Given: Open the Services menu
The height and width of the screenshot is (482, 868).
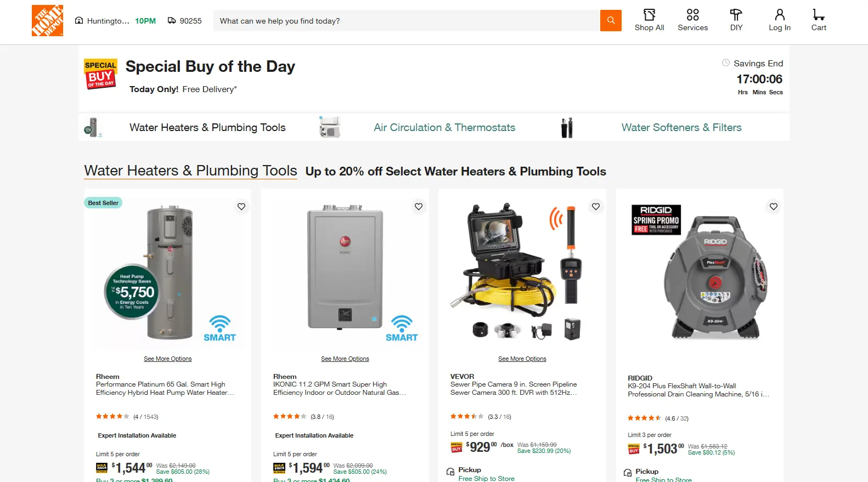Looking at the screenshot, I should coord(692,20).
